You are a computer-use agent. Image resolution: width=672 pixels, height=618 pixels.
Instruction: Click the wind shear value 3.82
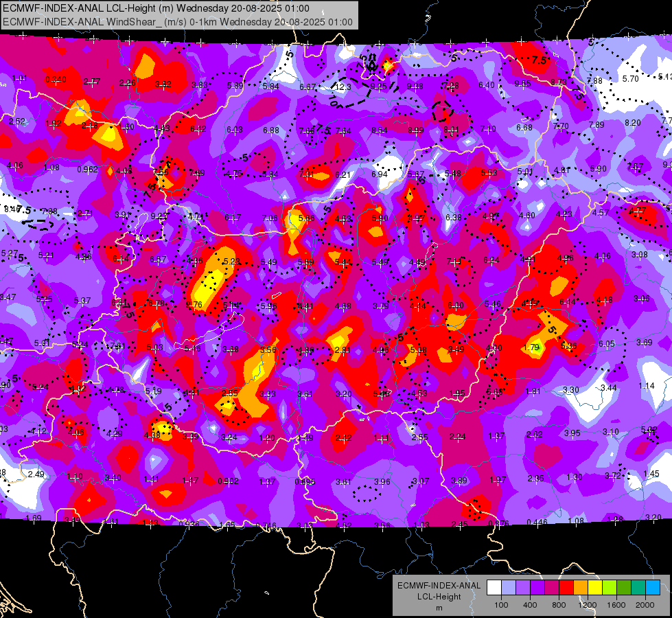point(163,84)
